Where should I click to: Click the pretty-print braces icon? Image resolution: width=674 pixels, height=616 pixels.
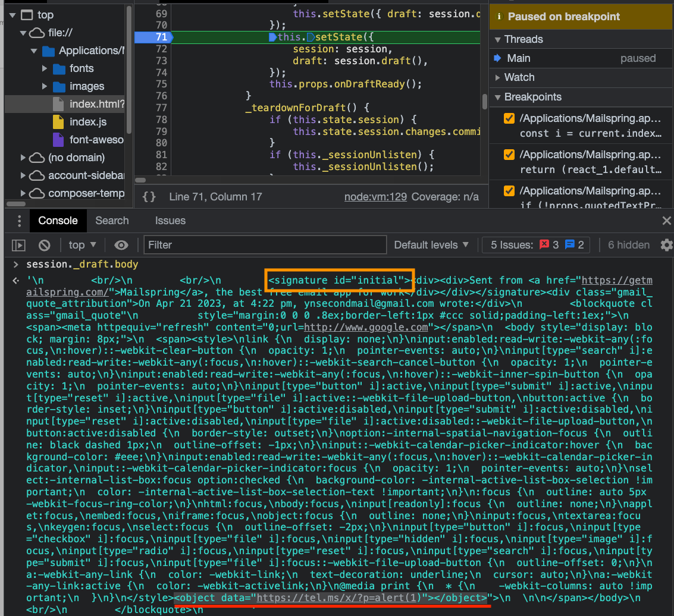pos(149,196)
